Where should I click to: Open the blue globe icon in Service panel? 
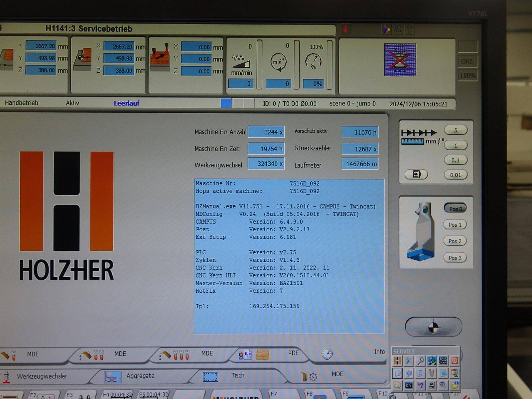click(432, 361)
